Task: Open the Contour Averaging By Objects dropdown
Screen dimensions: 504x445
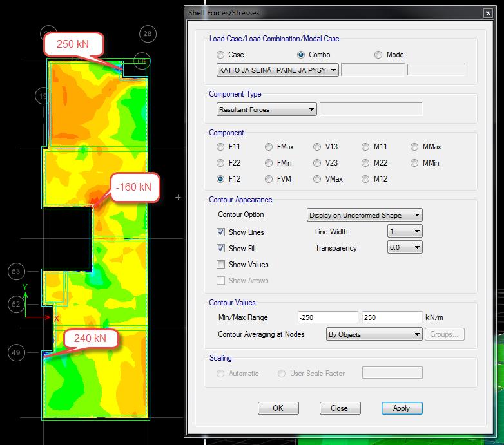Action: click(x=374, y=334)
